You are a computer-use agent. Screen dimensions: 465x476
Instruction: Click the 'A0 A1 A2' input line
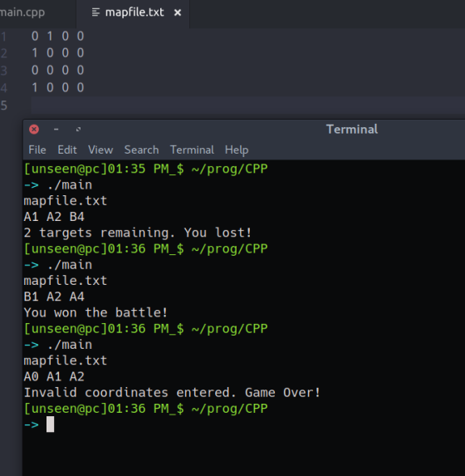[x=54, y=376]
